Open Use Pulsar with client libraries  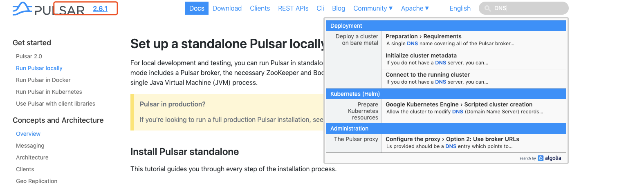click(x=56, y=104)
